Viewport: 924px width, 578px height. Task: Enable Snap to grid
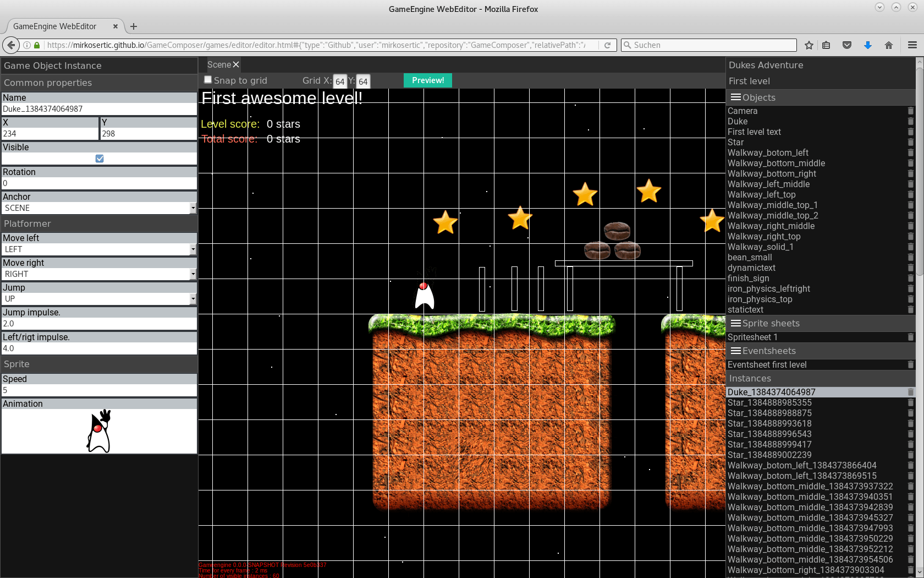pyautogui.click(x=208, y=79)
